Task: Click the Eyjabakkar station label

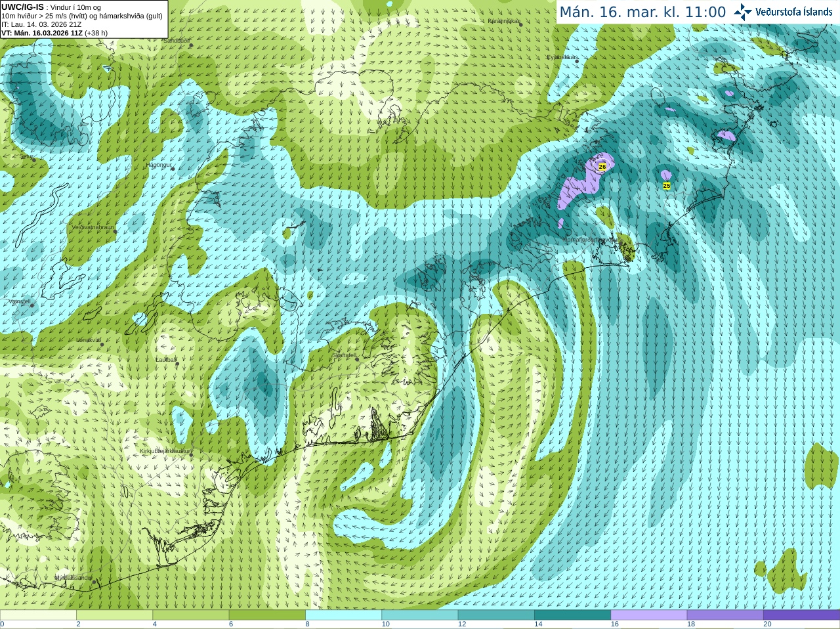Action: pyautogui.click(x=562, y=57)
